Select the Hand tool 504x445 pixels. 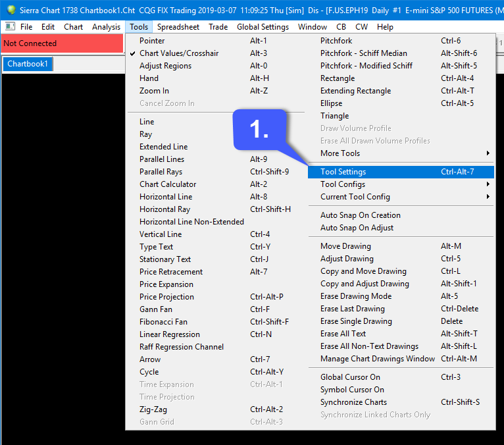pyautogui.click(x=214, y=78)
